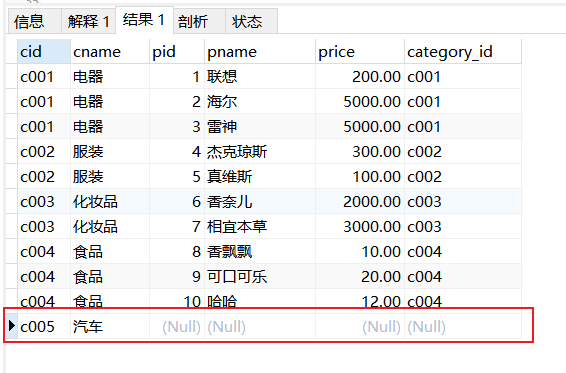This screenshot has height=373, width=566.
Task: Switch to the 信息 tab
Action: click(35, 21)
